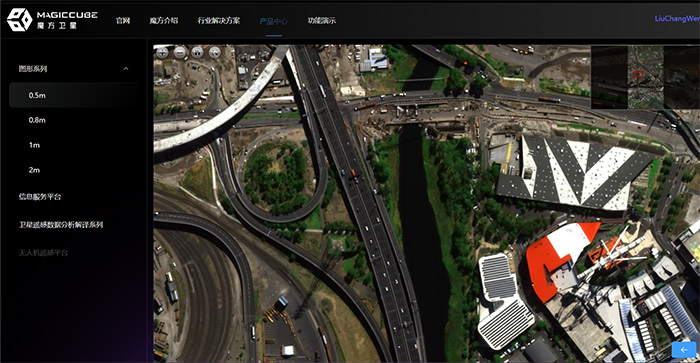Zoom out of the satellite map
Image resolution: width=700 pixels, height=363 pixels.
tap(179, 53)
